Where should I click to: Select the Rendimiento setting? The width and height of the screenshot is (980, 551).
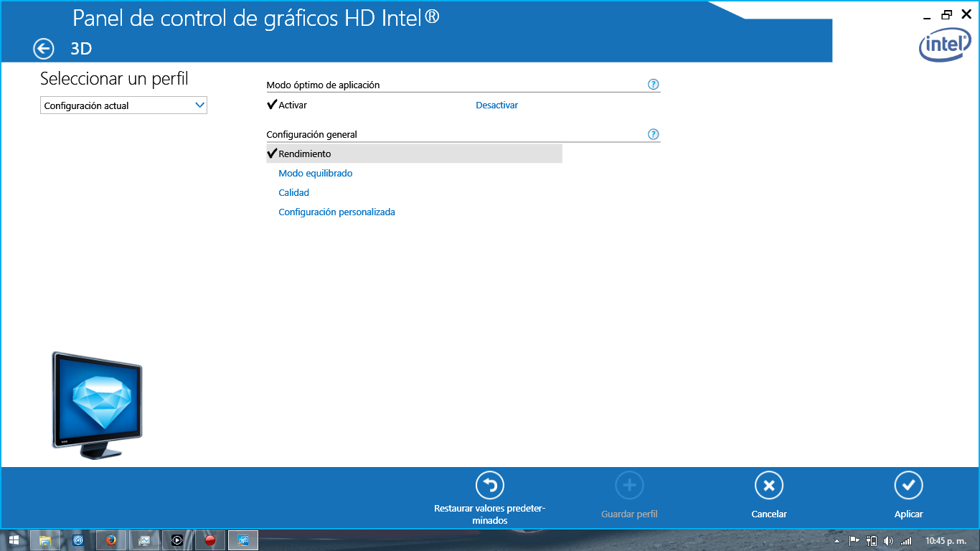click(x=414, y=154)
